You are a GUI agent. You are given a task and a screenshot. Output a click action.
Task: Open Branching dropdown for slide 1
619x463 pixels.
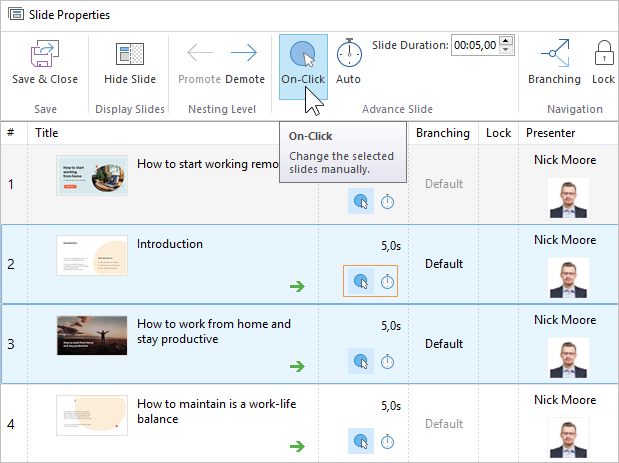444,184
